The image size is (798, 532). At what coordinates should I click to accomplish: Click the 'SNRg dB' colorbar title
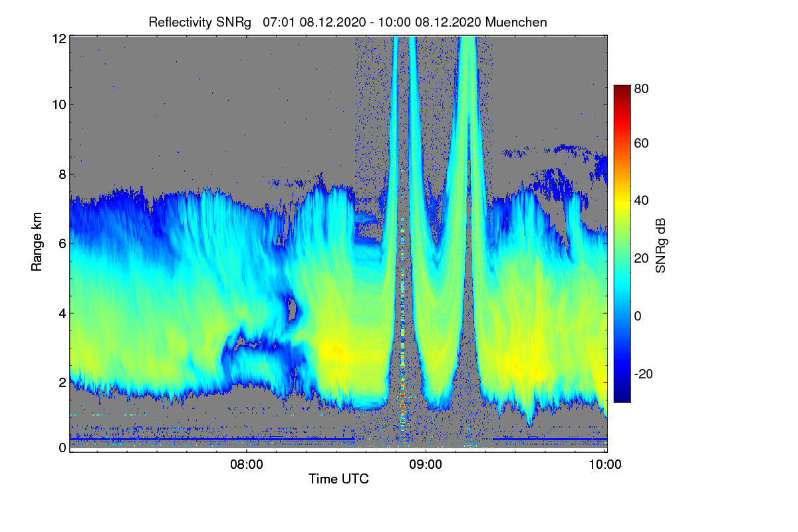[661, 244]
